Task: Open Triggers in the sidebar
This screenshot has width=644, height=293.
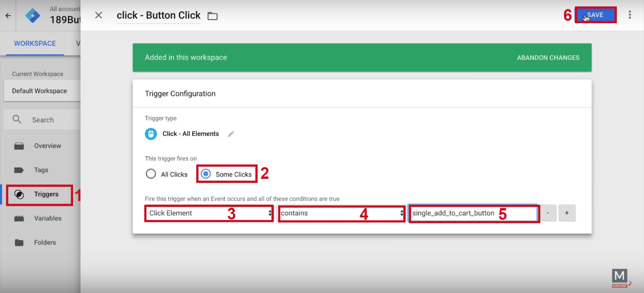Action: 46,194
